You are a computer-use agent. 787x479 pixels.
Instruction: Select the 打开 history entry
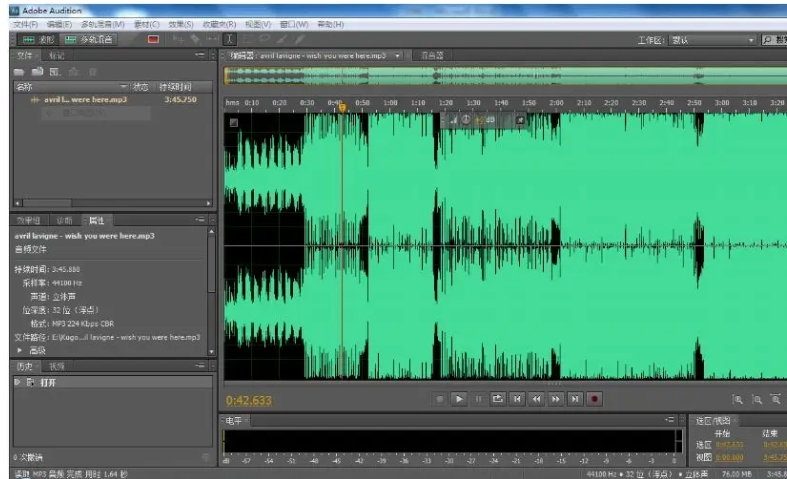[113, 382]
